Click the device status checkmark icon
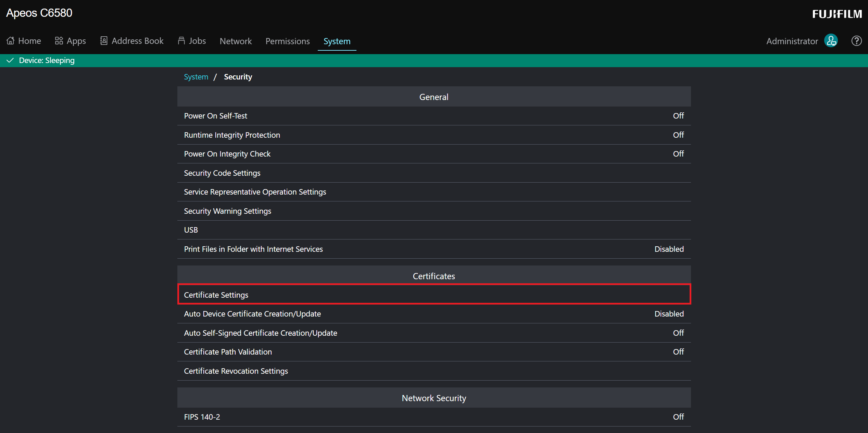Image resolution: width=868 pixels, height=433 pixels. (x=10, y=60)
